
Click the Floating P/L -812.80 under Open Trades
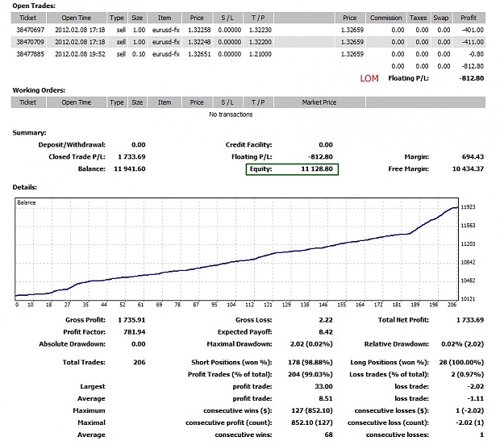471,78
